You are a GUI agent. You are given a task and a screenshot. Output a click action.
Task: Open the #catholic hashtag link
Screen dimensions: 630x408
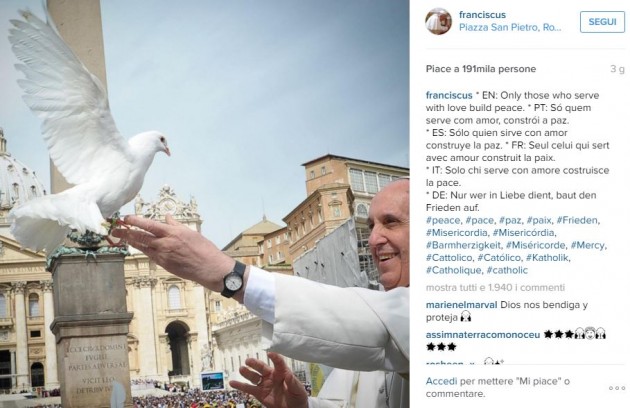tap(507, 270)
